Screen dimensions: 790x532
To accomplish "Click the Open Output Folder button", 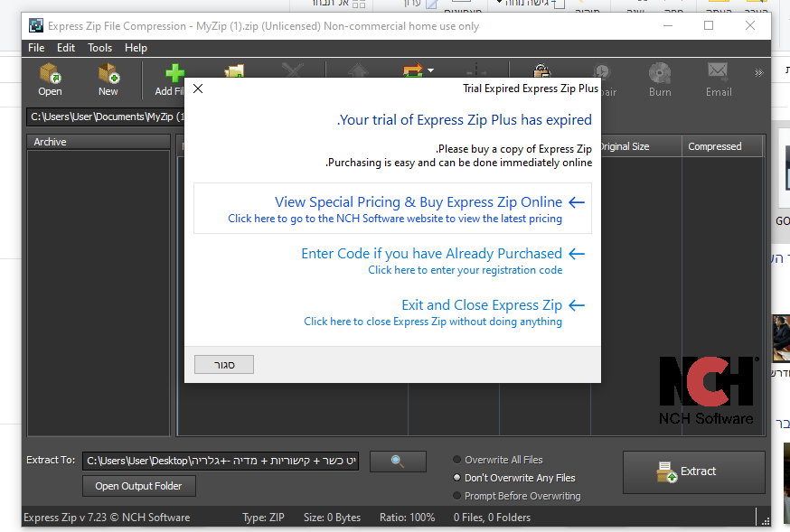I will [x=138, y=486].
